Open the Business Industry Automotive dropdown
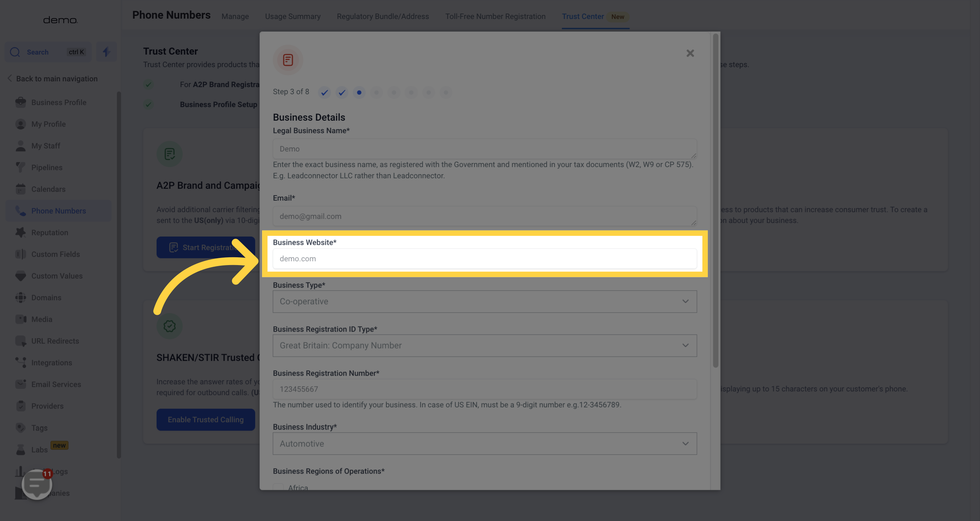Screen dimensions: 980x521 [485, 444]
